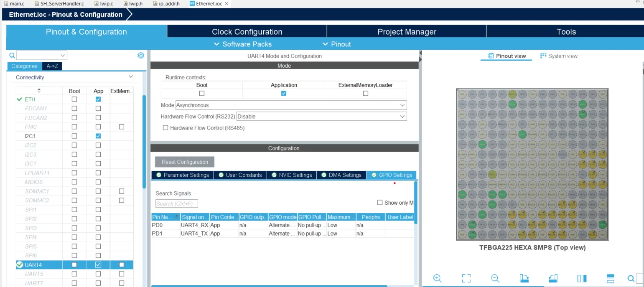Switch to the Clock Configuration tab
Image resolution: width=644 pixels, height=287 pixels.
coord(247,32)
